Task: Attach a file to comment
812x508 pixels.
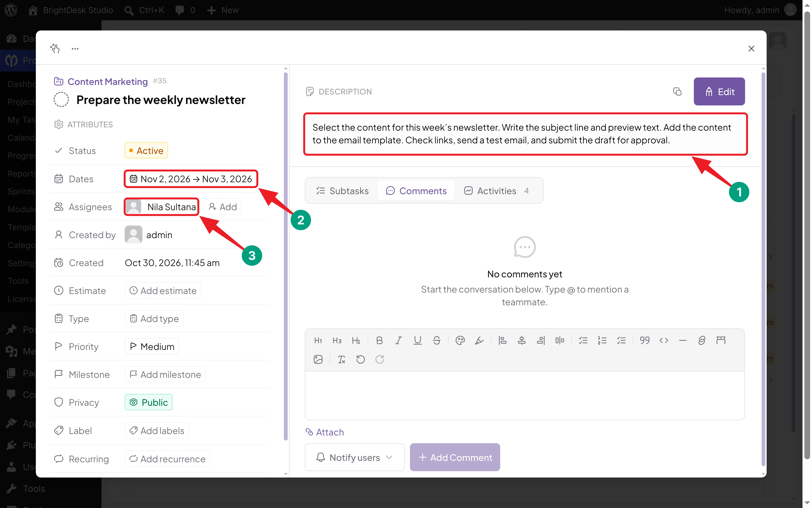Action: point(325,432)
